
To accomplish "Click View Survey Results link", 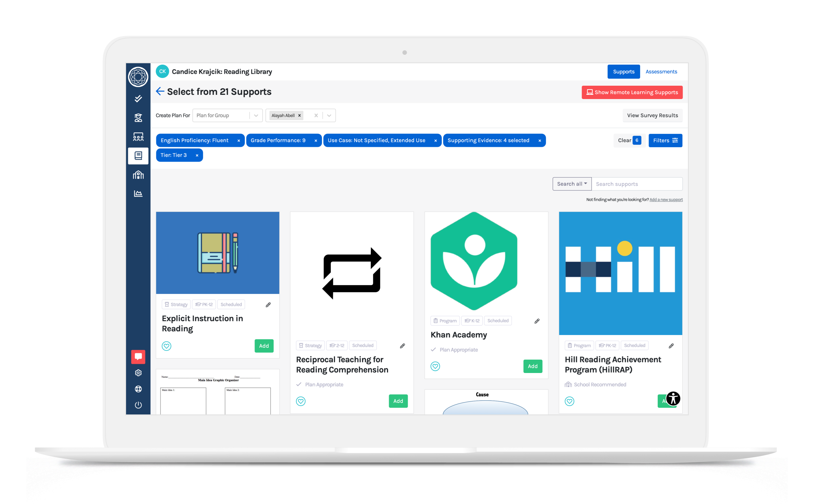I will [652, 115].
